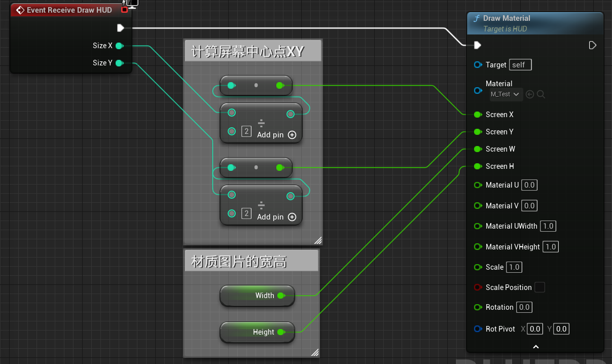
Task: Click the Draw Material execution input pin
Action: 477,45
